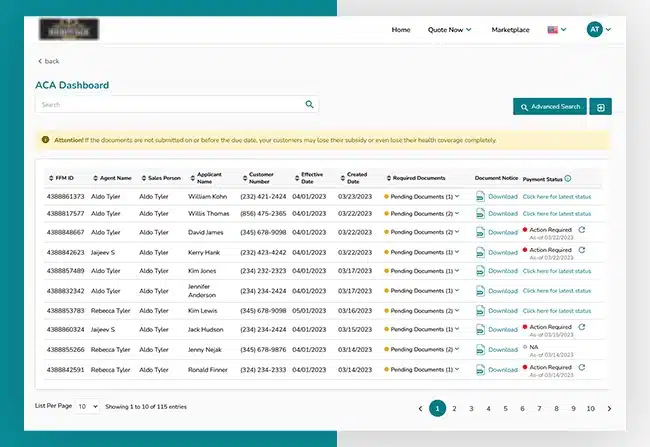The width and height of the screenshot is (650, 447).
Task: Click into the Search input field
Action: pyautogui.click(x=170, y=104)
